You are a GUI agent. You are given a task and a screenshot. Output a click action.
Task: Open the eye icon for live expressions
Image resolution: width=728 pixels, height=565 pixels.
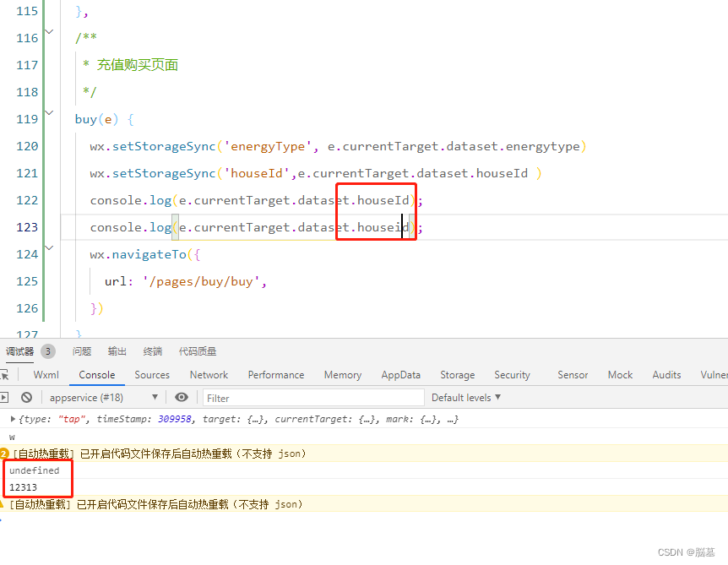182,397
